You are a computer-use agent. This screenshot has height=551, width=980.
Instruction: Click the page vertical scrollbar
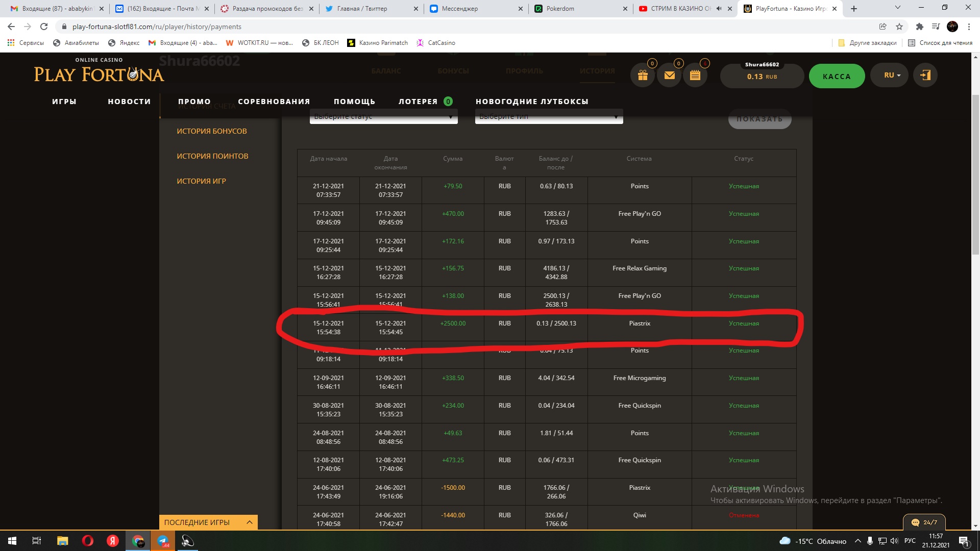click(975, 173)
